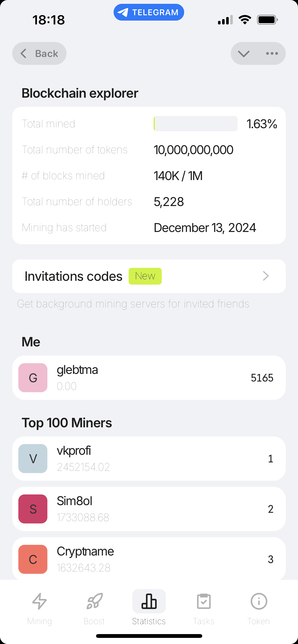The height and width of the screenshot is (644, 298).
Task: Collapse the mini app with down chevron
Action: pyautogui.click(x=244, y=53)
